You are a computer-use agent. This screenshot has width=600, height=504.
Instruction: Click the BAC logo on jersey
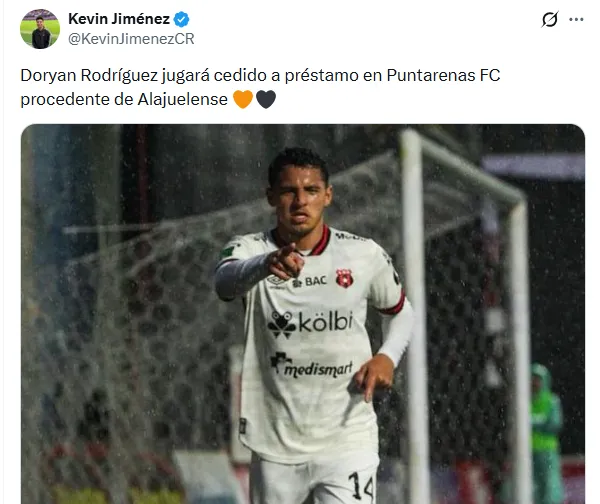point(310,282)
